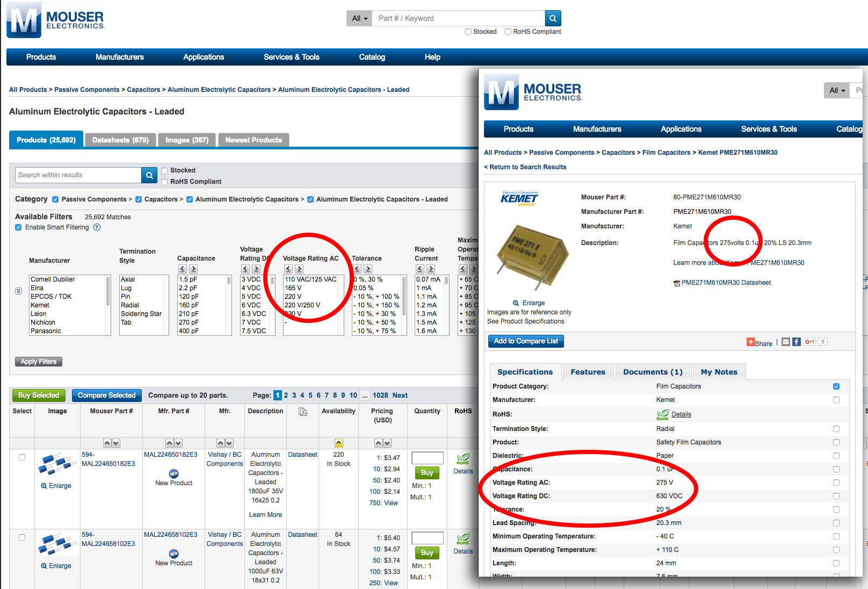Click the pagination ellipsis button
868x589 pixels.
click(x=365, y=396)
